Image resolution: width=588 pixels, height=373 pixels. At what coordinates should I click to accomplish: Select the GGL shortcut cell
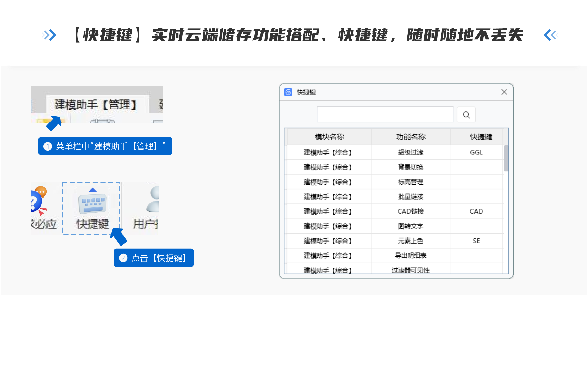coord(476,153)
